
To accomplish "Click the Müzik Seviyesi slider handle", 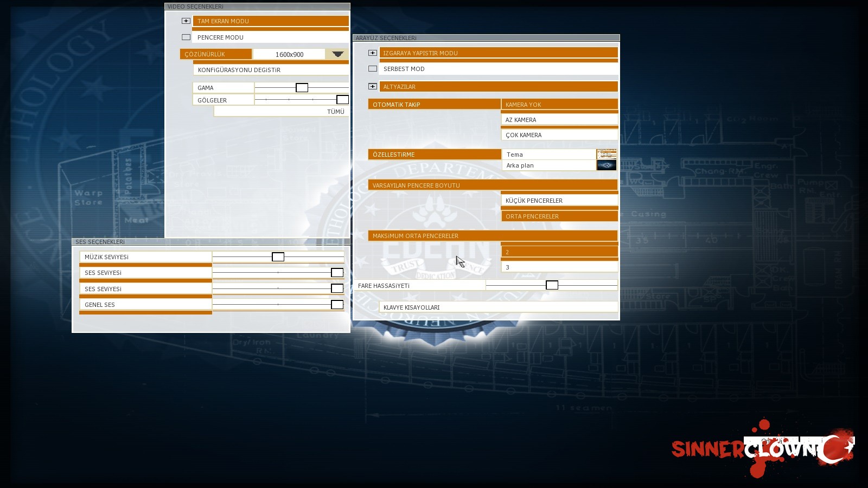I will click(278, 257).
